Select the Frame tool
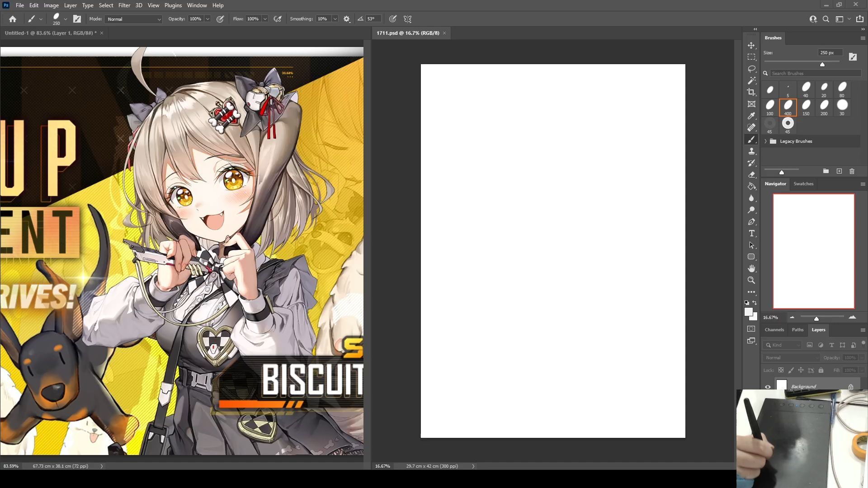 751,104
